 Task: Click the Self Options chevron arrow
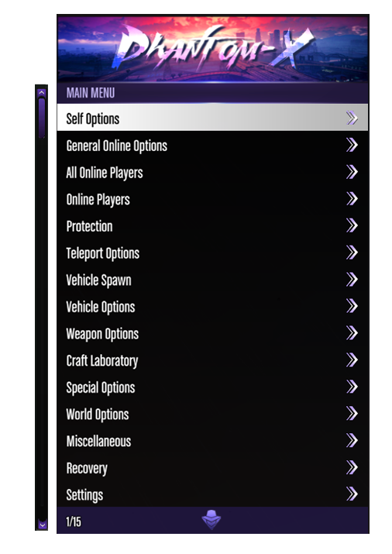[352, 118]
